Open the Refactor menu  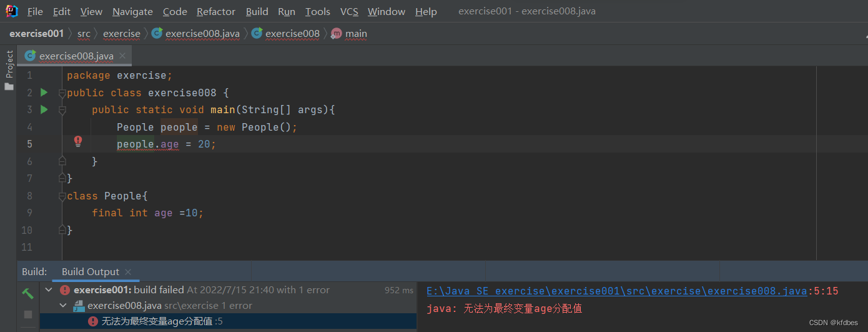click(216, 12)
